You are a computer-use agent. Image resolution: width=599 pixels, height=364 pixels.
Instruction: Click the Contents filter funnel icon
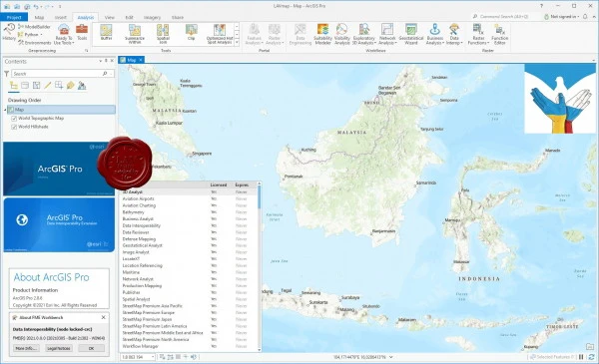[6, 73]
